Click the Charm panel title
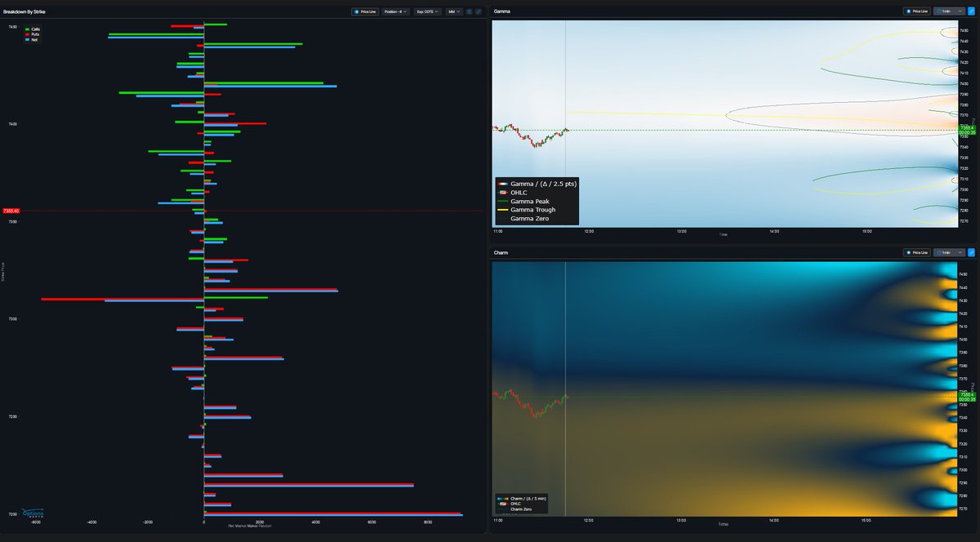Viewport: 980px width, 542px height. tap(501, 253)
